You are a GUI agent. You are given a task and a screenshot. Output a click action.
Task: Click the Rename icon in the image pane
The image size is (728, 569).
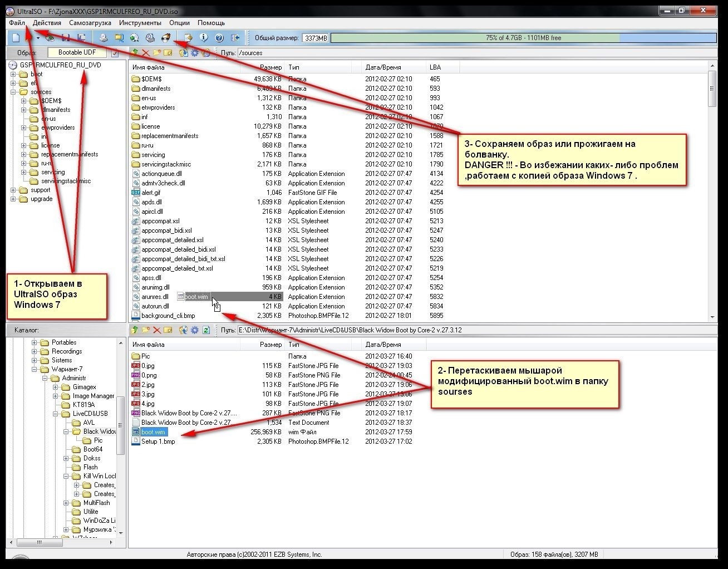[168, 52]
